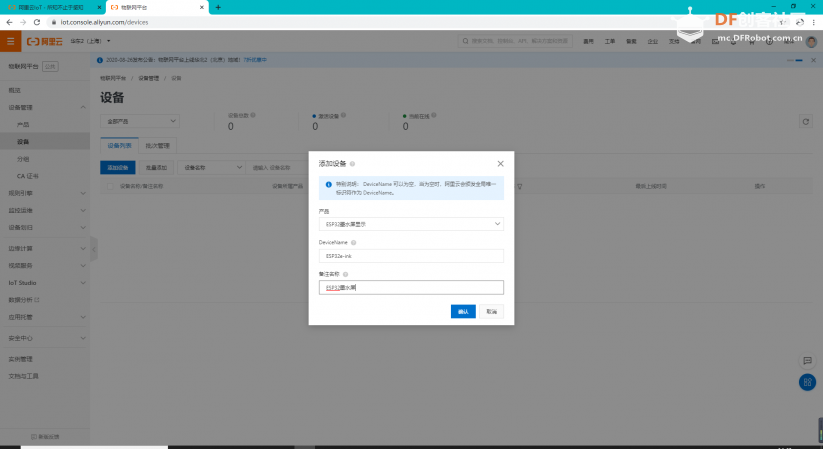This screenshot has width=823, height=449.
Task: Expand the IoT Studio sidebar section
Action: 45,283
